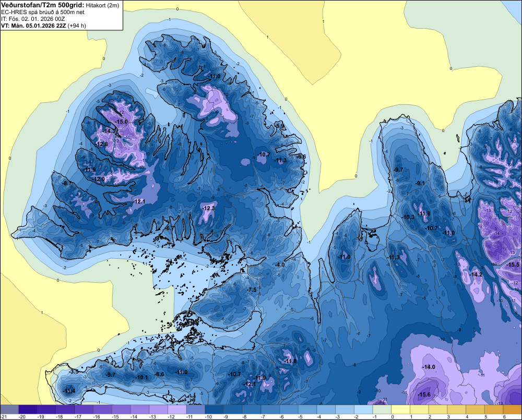Click the map title 'Veðurstofan/T2m 500grid'
This screenshot has height=420, width=522.
coord(42,5)
